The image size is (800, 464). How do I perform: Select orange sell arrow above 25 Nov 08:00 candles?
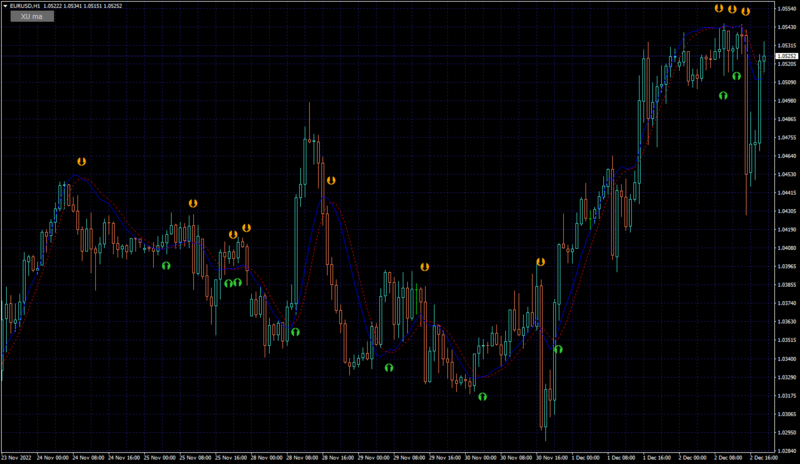193,203
